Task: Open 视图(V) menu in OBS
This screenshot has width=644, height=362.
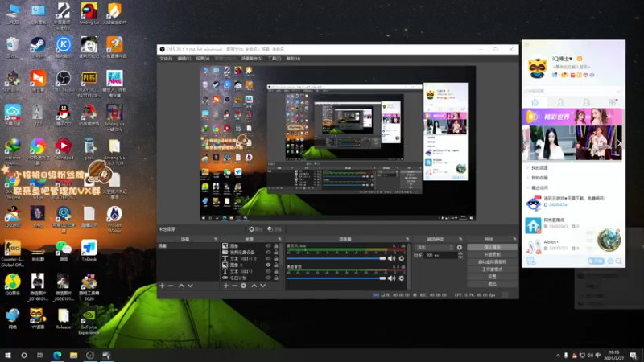Action: pos(203,59)
